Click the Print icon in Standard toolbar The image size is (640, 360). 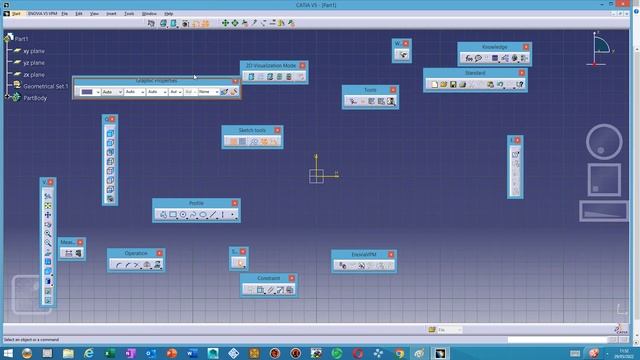(x=462, y=84)
